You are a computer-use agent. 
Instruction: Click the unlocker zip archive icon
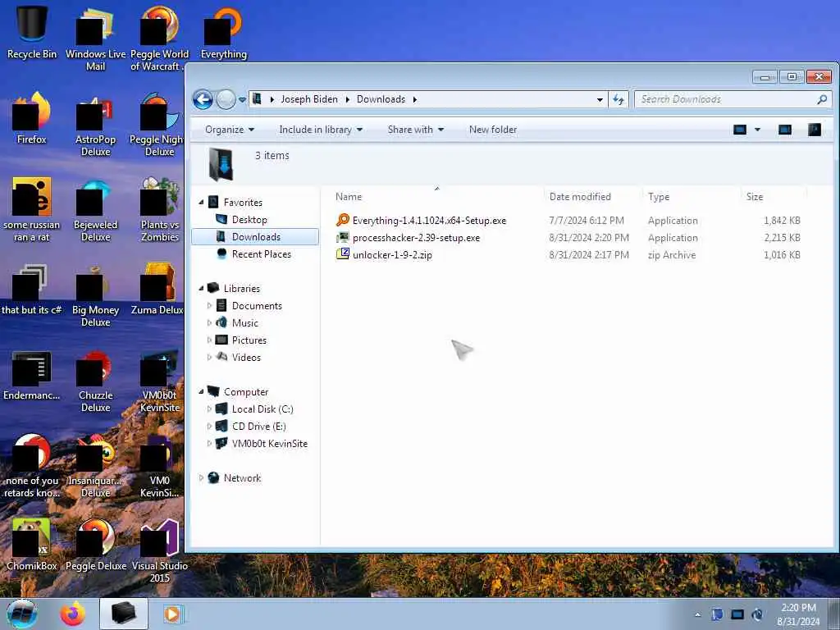[343, 254]
